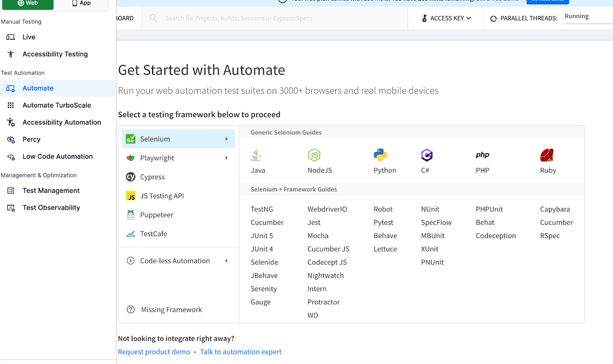Open the Access Key dropdown
The height and width of the screenshot is (364, 613).
[x=446, y=18]
